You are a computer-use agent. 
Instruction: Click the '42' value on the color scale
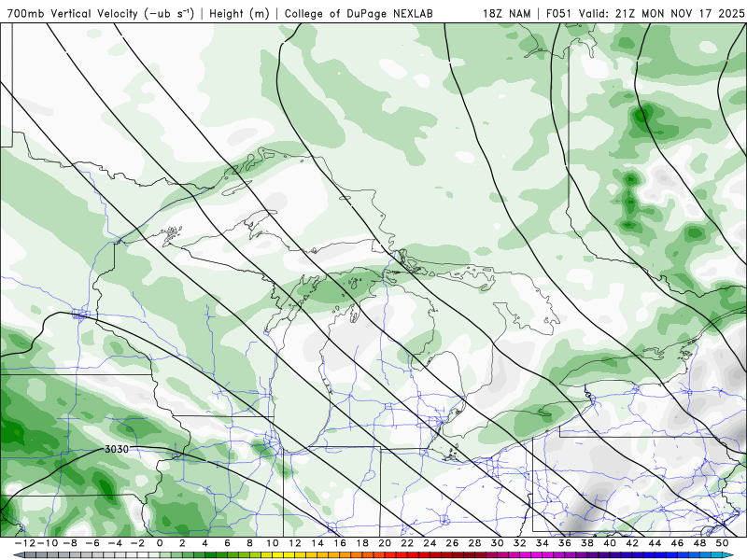pos(632,543)
